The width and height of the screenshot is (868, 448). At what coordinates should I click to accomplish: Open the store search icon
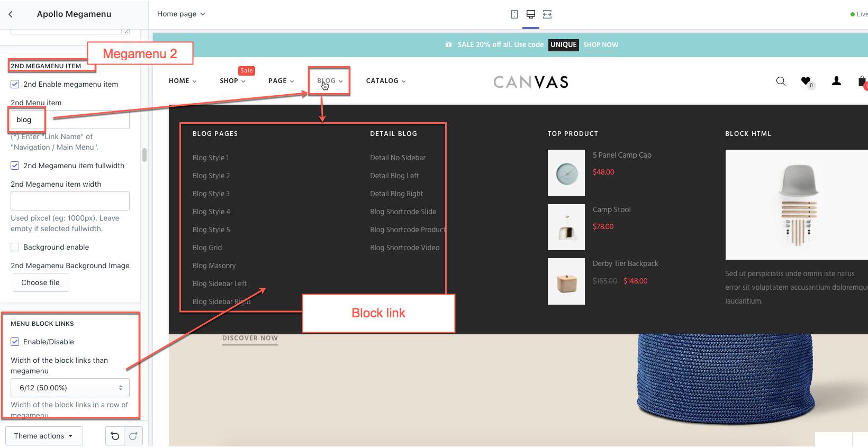(781, 81)
